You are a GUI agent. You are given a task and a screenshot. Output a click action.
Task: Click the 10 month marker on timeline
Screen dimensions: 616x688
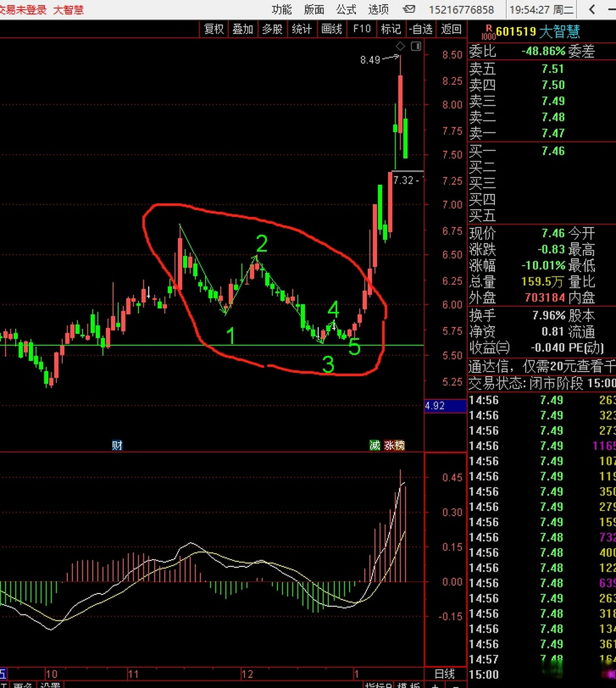click(52, 674)
